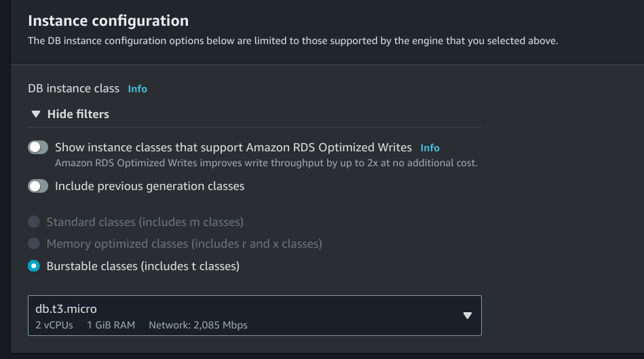Click the Optimized Writes throughput description text
Viewport: 644px width, 359px height.
pyautogui.click(x=266, y=164)
